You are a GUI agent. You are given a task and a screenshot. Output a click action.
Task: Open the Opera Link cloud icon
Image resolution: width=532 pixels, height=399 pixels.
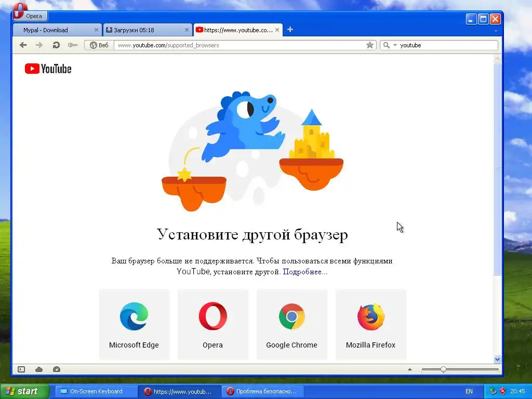[x=39, y=369]
